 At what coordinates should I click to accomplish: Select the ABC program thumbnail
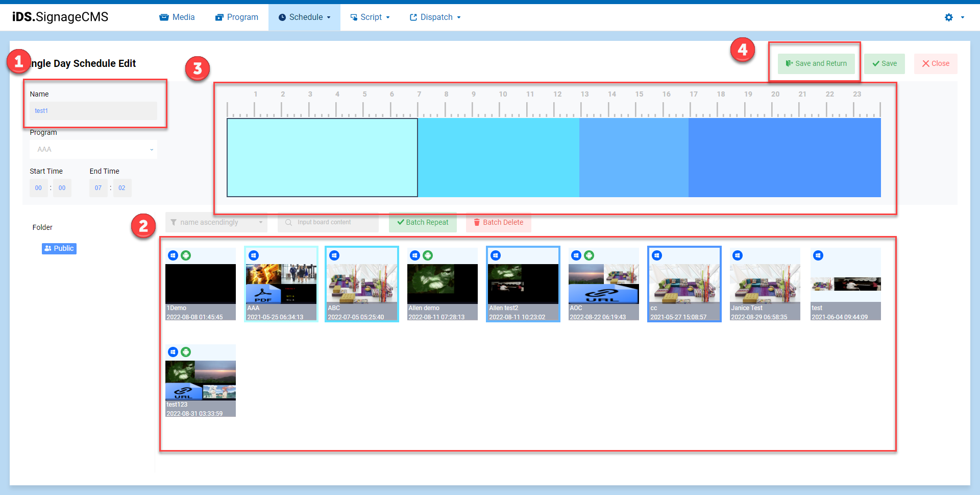pyautogui.click(x=362, y=284)
